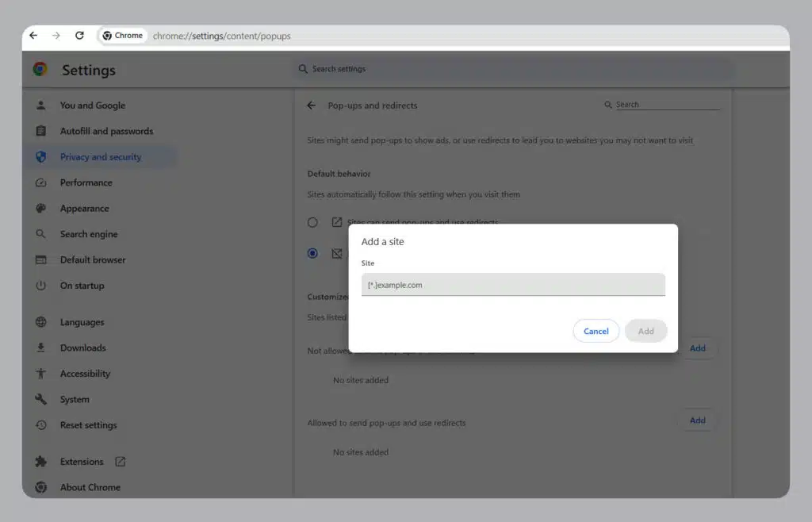Click the System wrench icon
Viewport: 812px width, 522px height.
41,399
